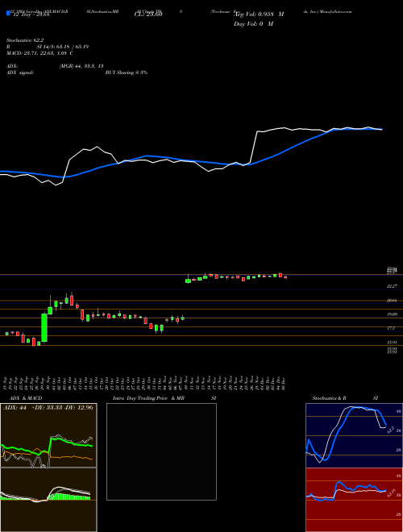Screen dimensions: 403x532
Task: Open the red RSI chart panel
Action: pos(354,500)
